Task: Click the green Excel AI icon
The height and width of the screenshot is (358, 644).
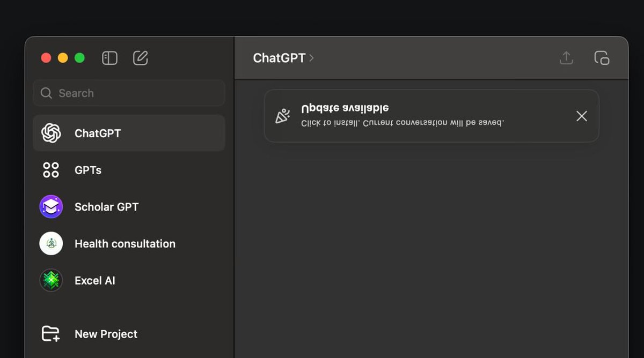Action: 51,280
